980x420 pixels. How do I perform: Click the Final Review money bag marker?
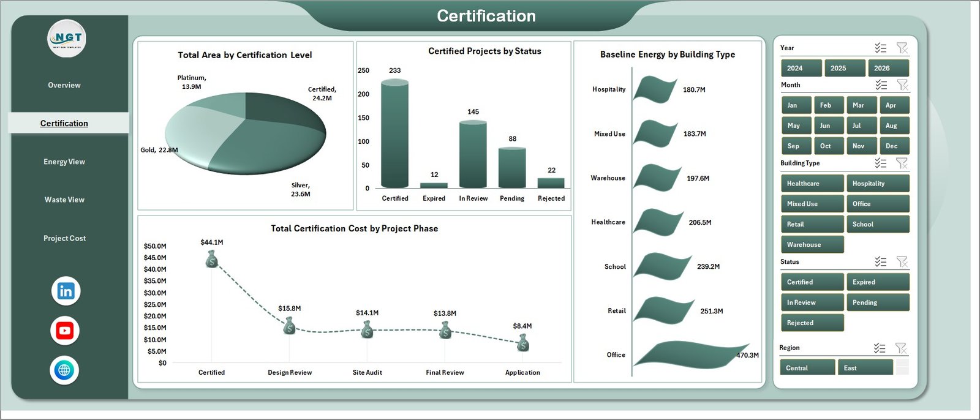445,330
